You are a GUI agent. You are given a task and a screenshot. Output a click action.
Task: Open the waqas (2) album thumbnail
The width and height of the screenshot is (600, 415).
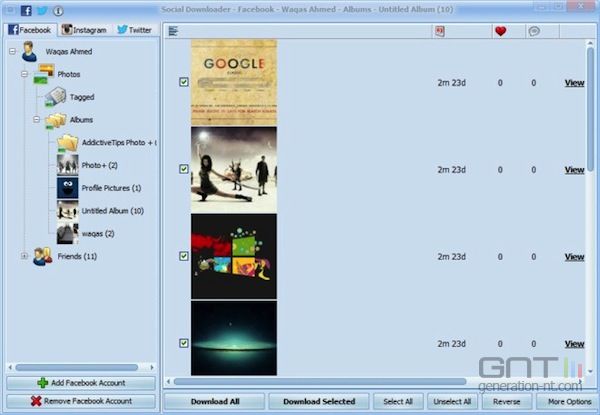click(68, 233)
